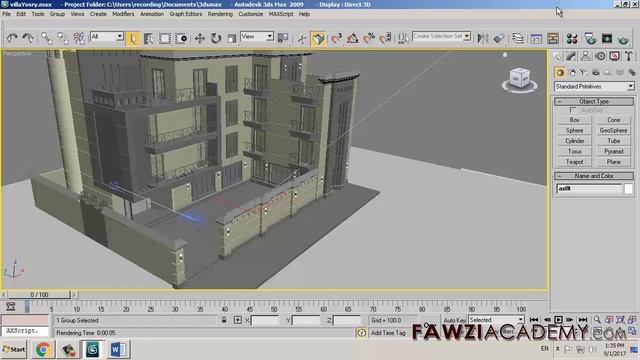640x360 pixels.
Task: Open the File menu
Action: pyautogui.click(x=7, y=14)
